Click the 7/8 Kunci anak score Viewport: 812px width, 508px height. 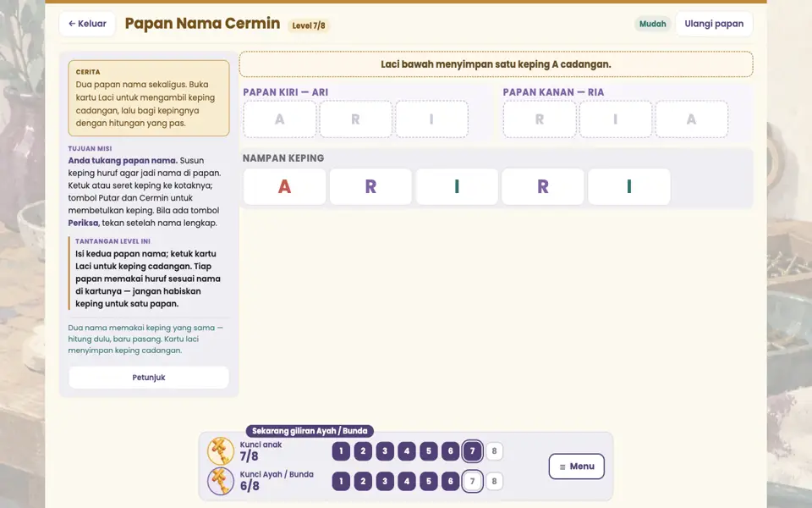coord(249,456)
